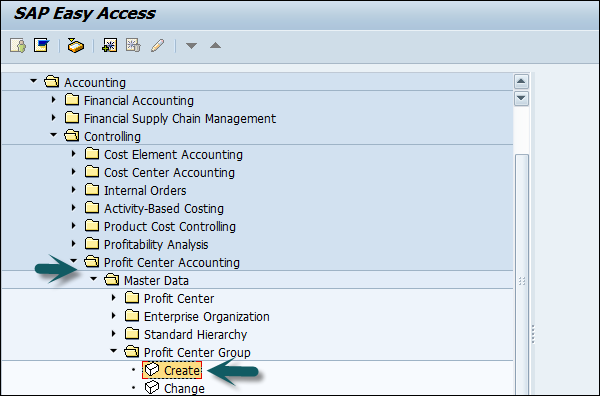
Task: Collapse the Master Data node arrow
Action: click(94, 279)
